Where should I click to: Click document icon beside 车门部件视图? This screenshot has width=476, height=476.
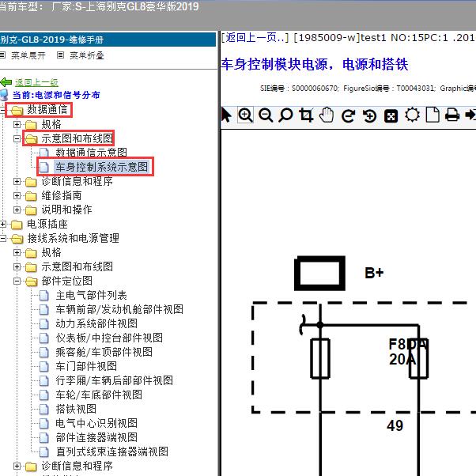pos(44,366)
